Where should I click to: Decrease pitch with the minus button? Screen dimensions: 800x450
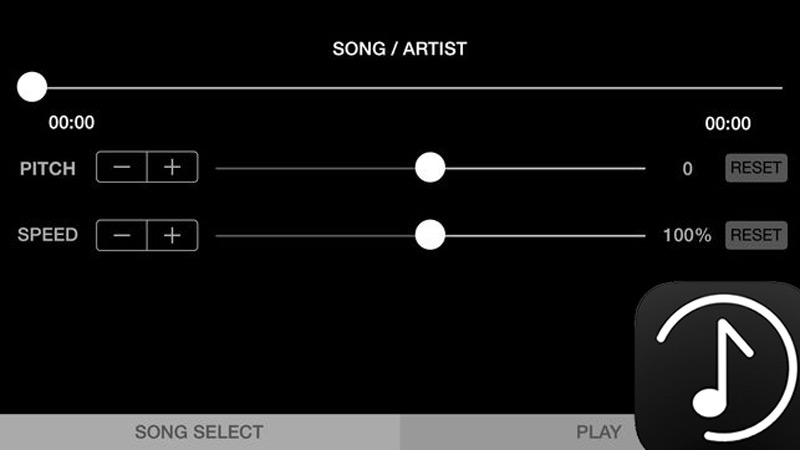122,168
